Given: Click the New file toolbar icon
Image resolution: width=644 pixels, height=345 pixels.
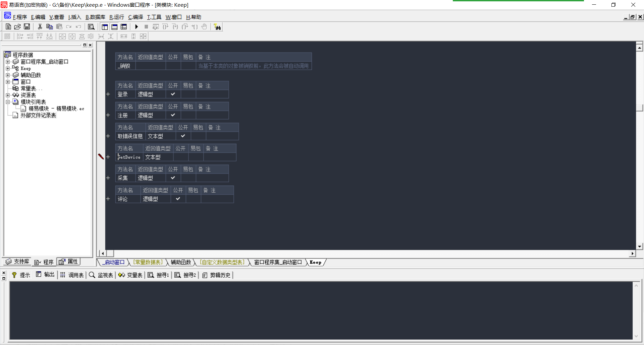Looking at the screenshot, I should 8,27.
